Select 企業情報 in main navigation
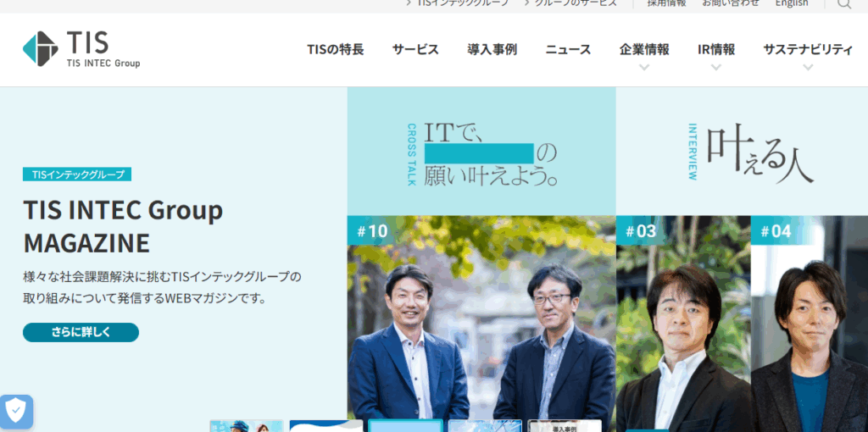This screenshot has width=868, height=432. click(x=644, y=50)
